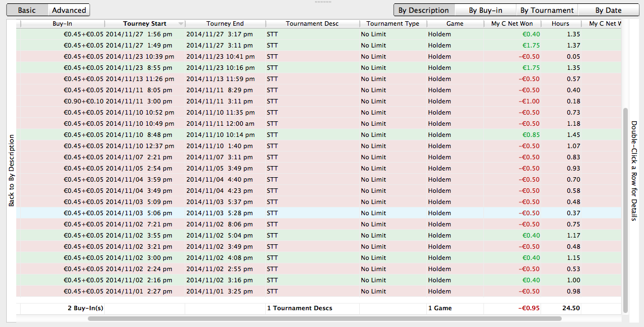
Task: Select row starting 2014/11/02 2:24 pm
Action: click(319, 269)
